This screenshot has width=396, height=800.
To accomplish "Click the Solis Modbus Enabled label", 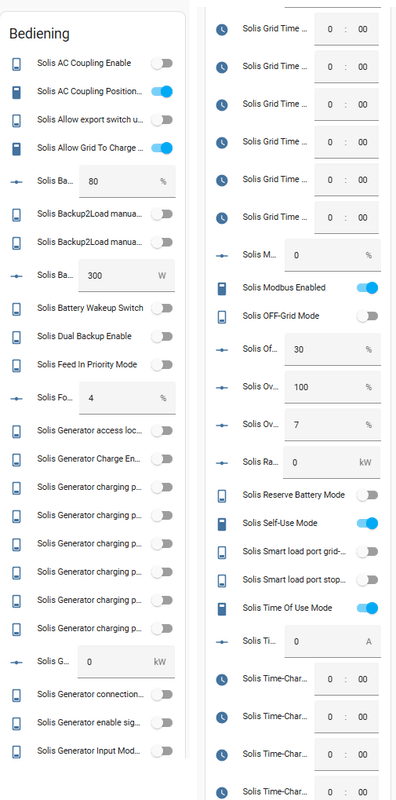I will (x=284, y=288).
